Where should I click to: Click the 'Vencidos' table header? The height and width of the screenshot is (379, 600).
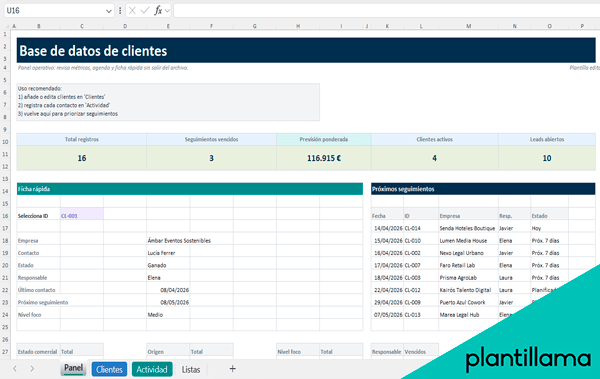click(x=421, y=351)
